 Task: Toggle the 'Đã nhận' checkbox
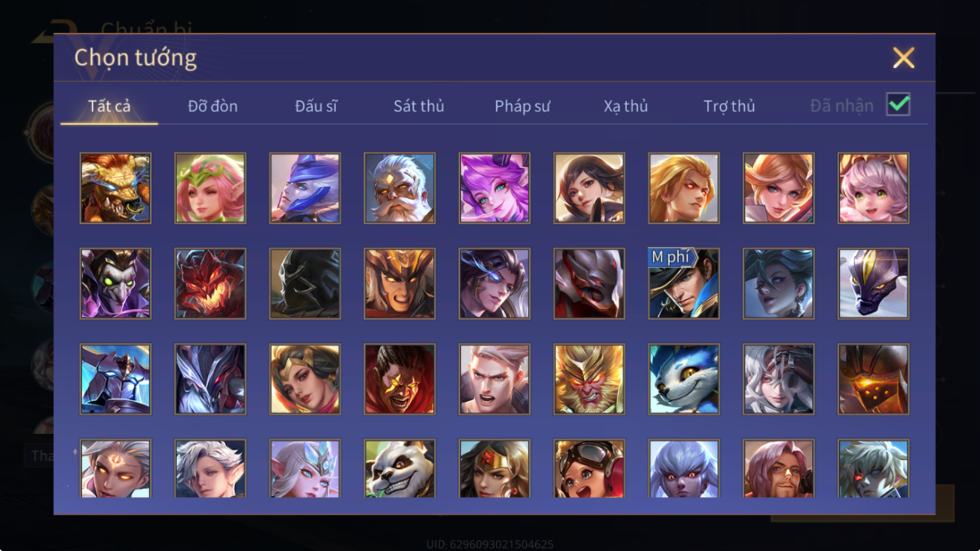pyautogui.click(x=898, y=104)
